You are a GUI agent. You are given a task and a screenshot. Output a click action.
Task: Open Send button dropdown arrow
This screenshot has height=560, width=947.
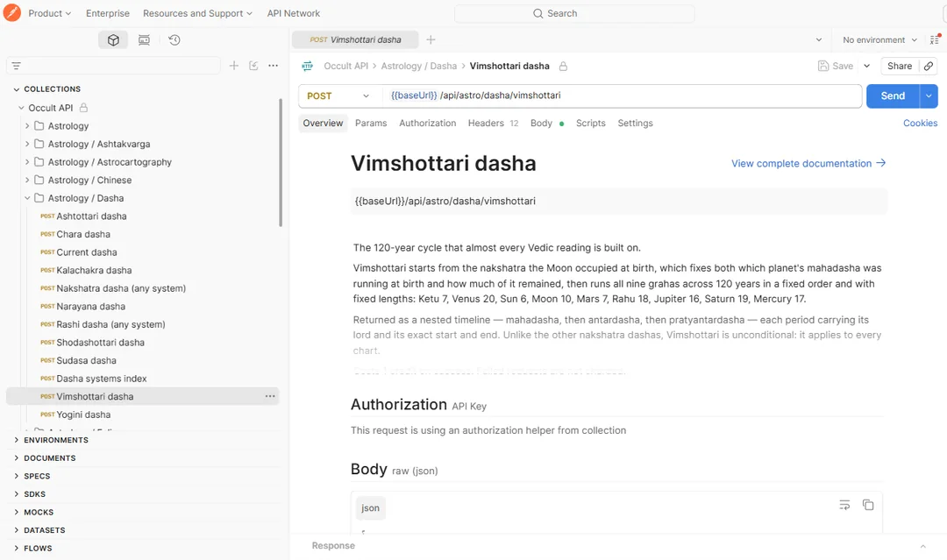coord(929,96)
